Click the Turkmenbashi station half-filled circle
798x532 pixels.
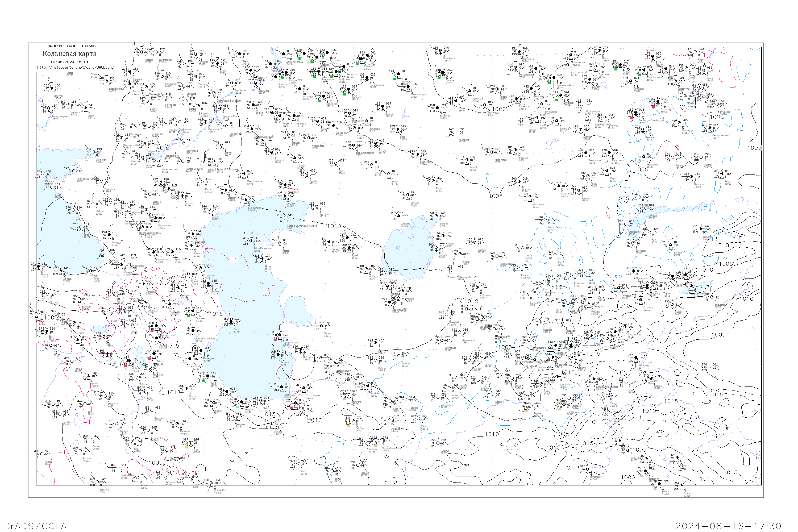(x=280, y=335)
